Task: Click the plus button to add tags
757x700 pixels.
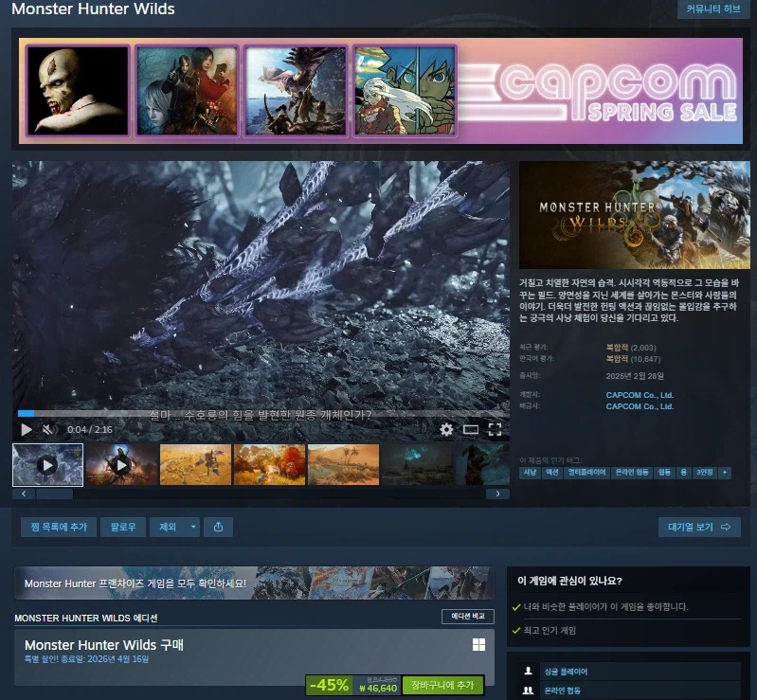Action: click(x=725, y=473)
